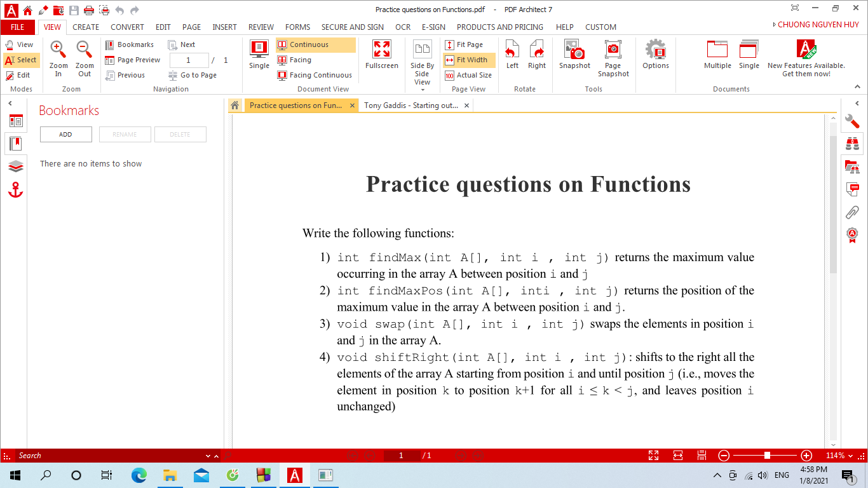Open a file using the red Open icon
This screenshot has height=488, width=868.
coord(58,10)
